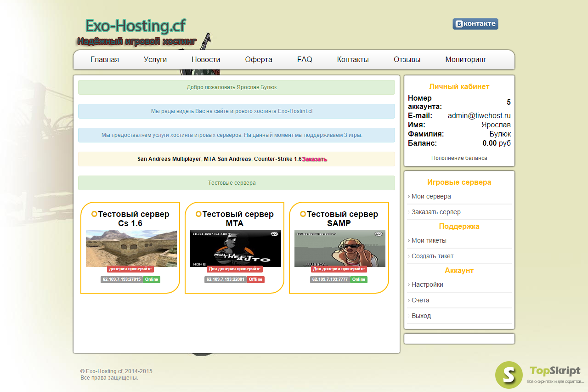
Task: Click the TopSkript text in the footer
Action: (x=555, y=371)
